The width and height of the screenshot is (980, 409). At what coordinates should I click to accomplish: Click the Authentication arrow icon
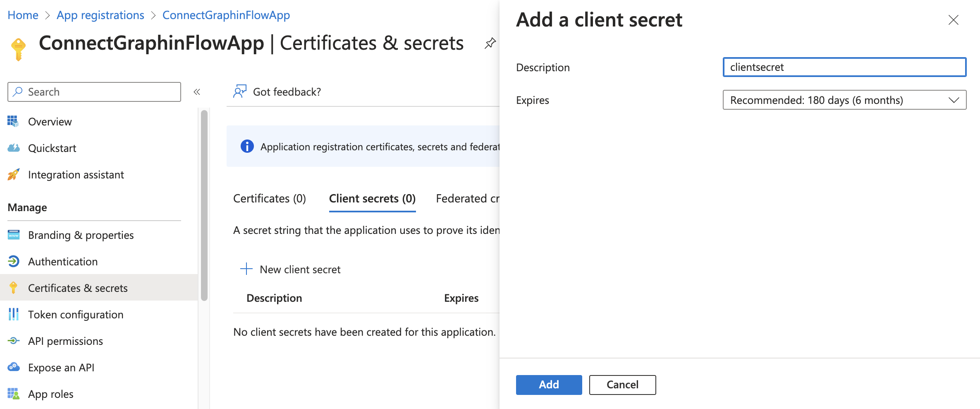[x=13, y=261]
